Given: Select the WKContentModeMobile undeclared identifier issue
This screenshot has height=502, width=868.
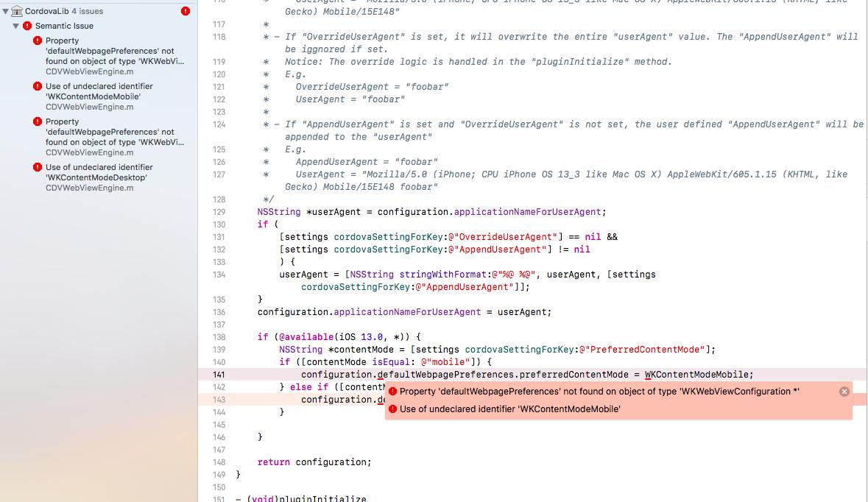Looking at the screenshot, I should (x=109, y=96).
